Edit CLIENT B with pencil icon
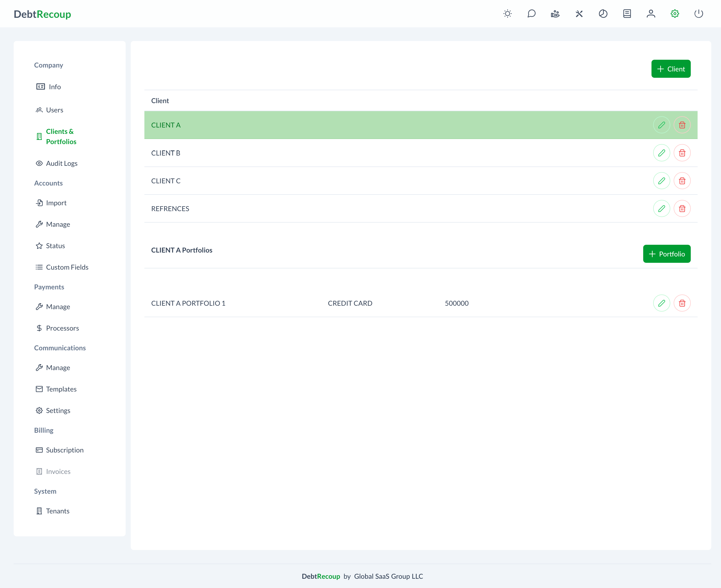Viewport: 721px width, 588px height. [661, 153]
